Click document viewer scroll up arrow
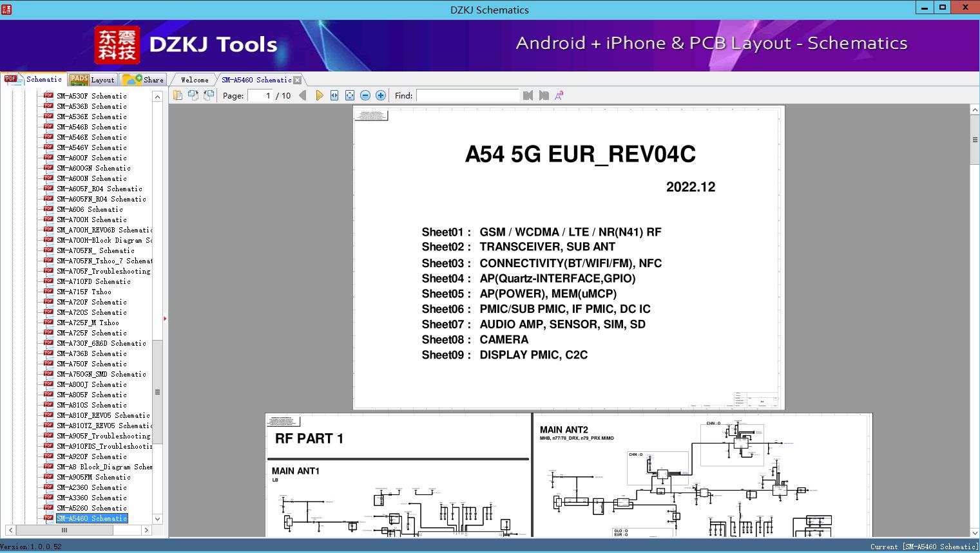This screenshot has height=553, width=980. click(x=975, y=111)
